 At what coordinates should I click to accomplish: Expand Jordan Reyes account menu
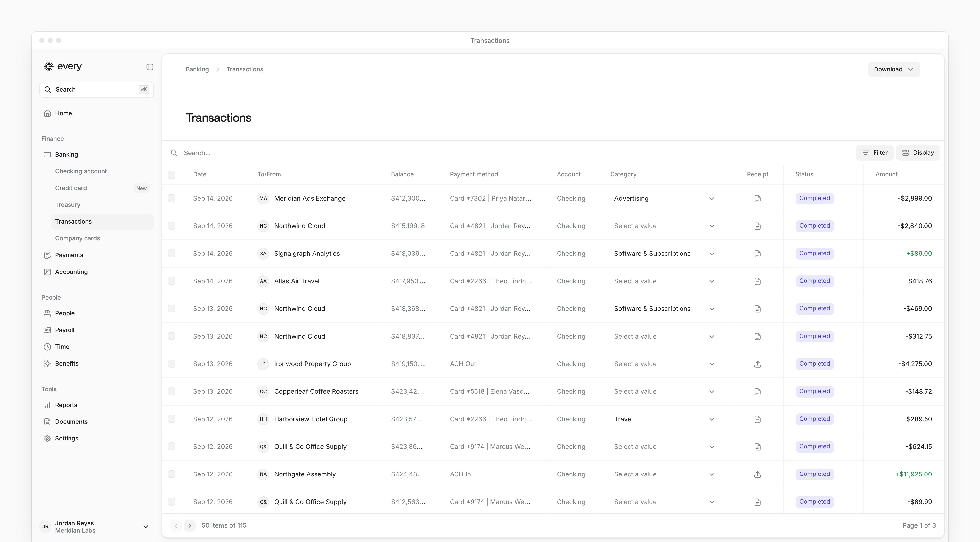(96, 527)
